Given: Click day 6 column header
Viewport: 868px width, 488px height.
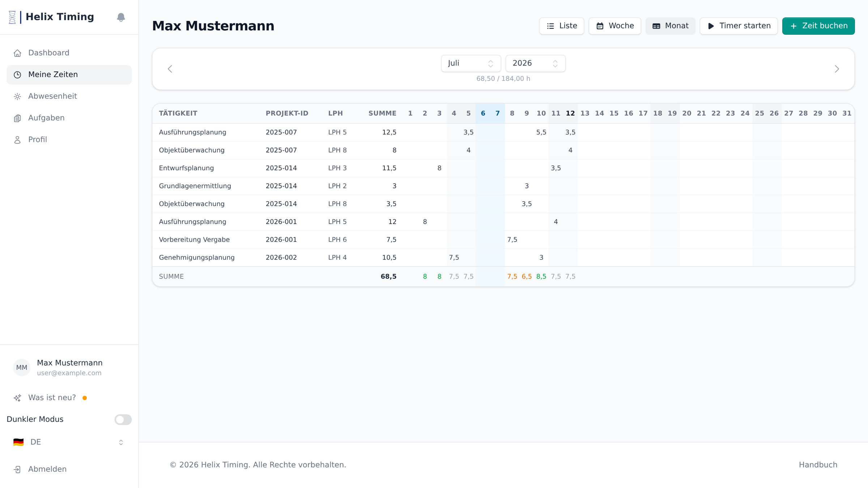Looking at the screenshot, I should pos(483,114).
